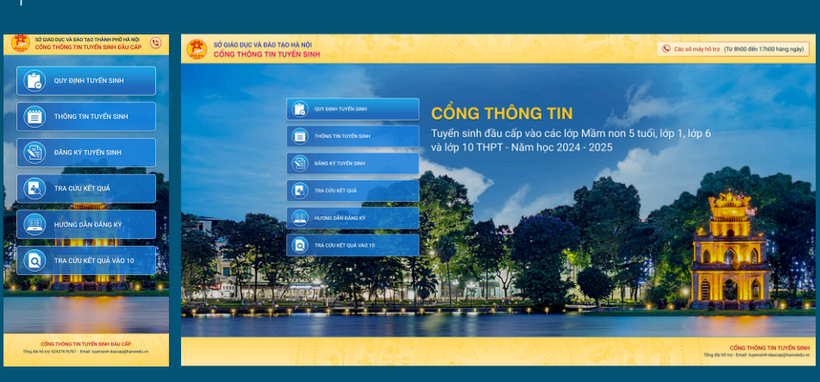This screenshot has height=382, width=820.
Task: Click the search icon on mobile Tra cứu kết quả
Action: pyautogui.click(x=35, y=188)
